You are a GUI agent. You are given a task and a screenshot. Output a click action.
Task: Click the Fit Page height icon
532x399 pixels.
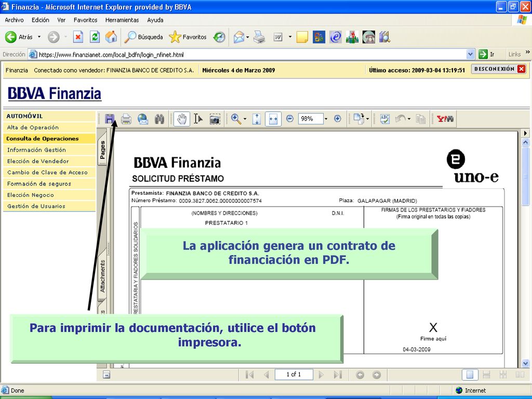pyautogui.click(x=257, y=119)
